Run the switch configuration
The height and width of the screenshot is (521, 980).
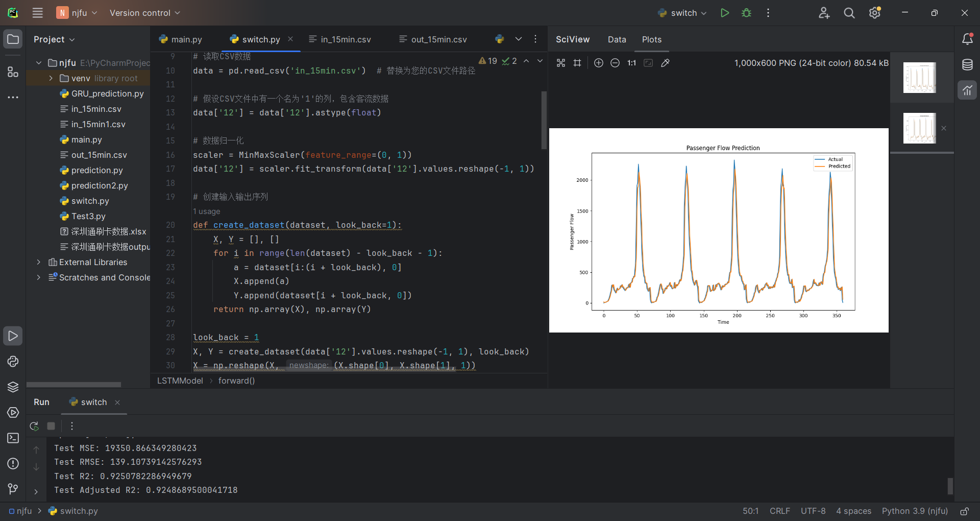724,13
